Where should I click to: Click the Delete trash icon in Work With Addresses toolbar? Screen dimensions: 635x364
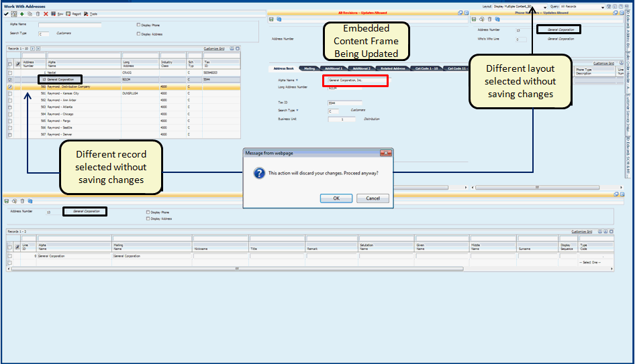click(x=38, y=14)
